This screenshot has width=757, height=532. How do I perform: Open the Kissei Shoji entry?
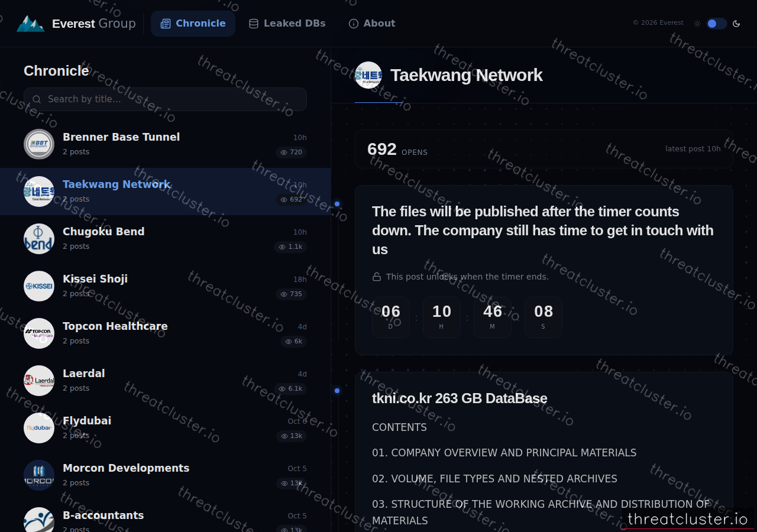coord(165,286)
